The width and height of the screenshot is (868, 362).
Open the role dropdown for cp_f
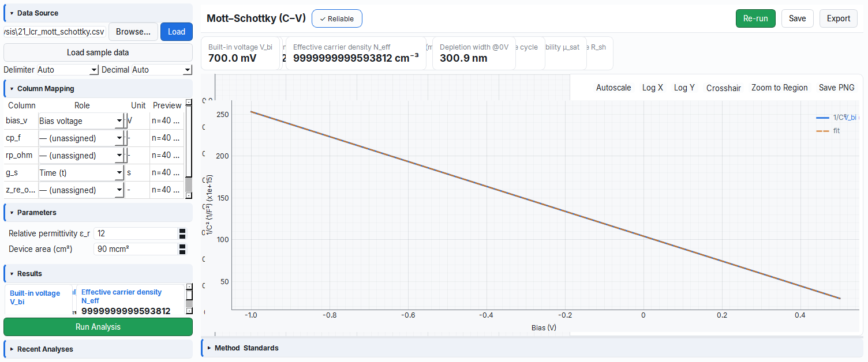pyautogui.click(x=81, y=138)
